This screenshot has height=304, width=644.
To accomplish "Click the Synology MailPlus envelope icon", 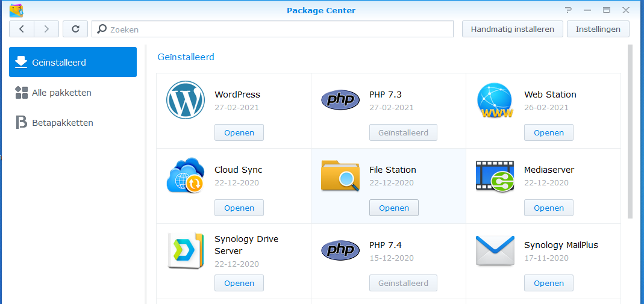I will [x=495, y=250].
